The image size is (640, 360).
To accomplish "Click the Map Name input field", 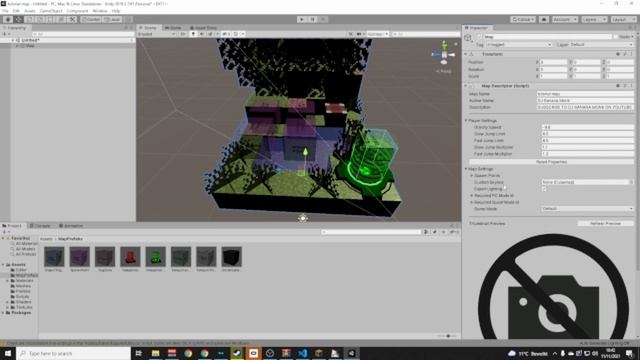I will 585,94.
